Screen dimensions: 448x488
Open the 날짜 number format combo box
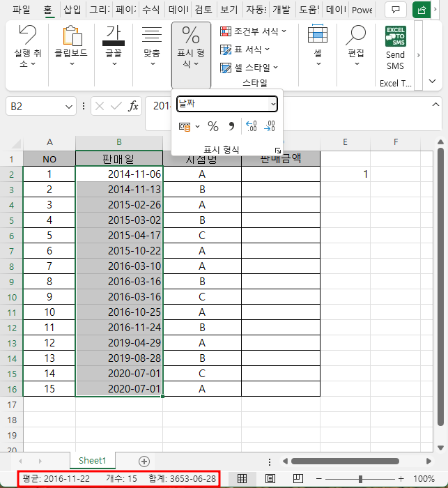click(x=227, y=104)
